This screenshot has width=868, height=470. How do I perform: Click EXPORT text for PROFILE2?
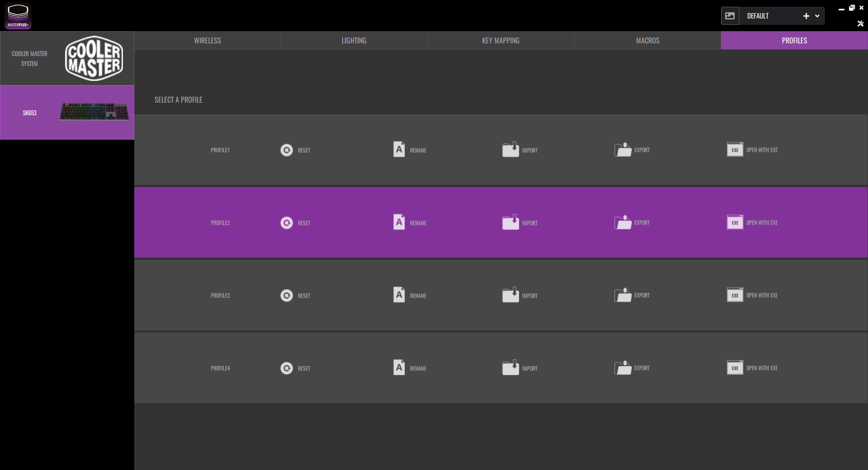[x=642, y=223]
